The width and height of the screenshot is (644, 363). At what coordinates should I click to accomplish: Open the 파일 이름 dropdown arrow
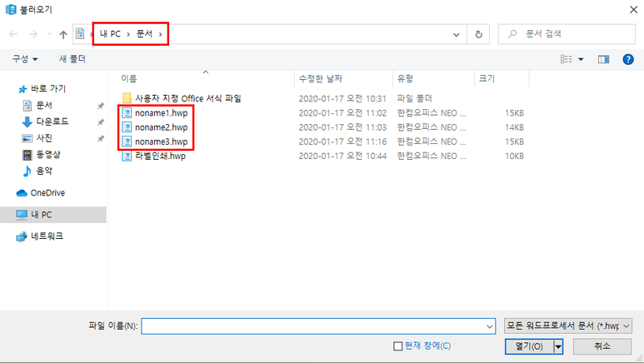(x=490, y=326)
